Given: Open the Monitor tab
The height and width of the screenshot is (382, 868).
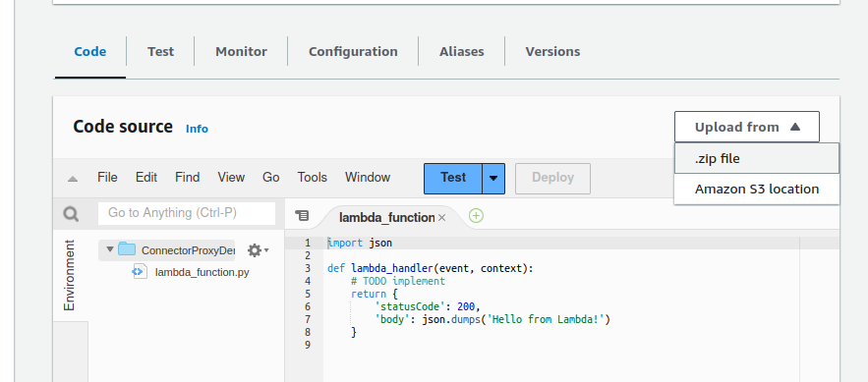Looking at the screenshot, I should point(242,51).
